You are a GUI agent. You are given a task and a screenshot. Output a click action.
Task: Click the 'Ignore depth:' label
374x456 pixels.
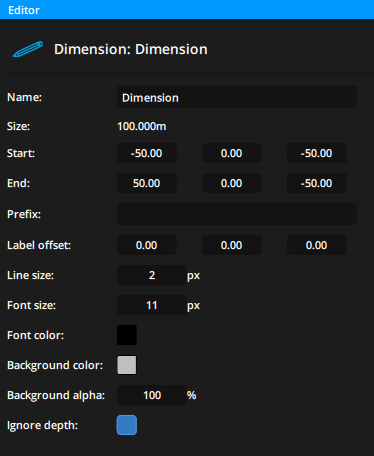click(42, 426)
